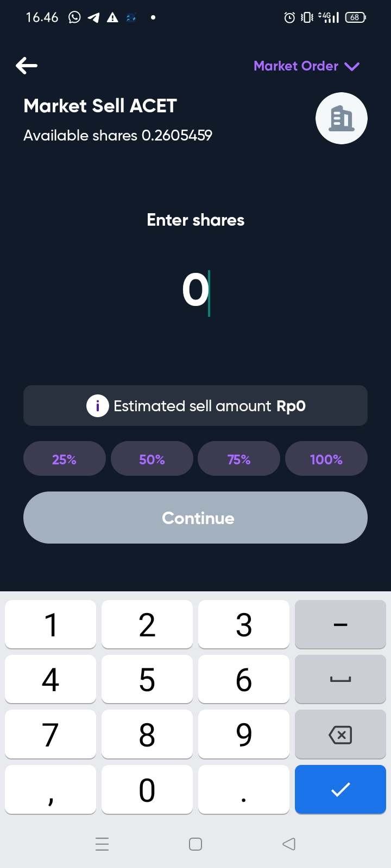391x868 pixels.
Task: Tap the ACET company building icon
Action: pos(342,118)
